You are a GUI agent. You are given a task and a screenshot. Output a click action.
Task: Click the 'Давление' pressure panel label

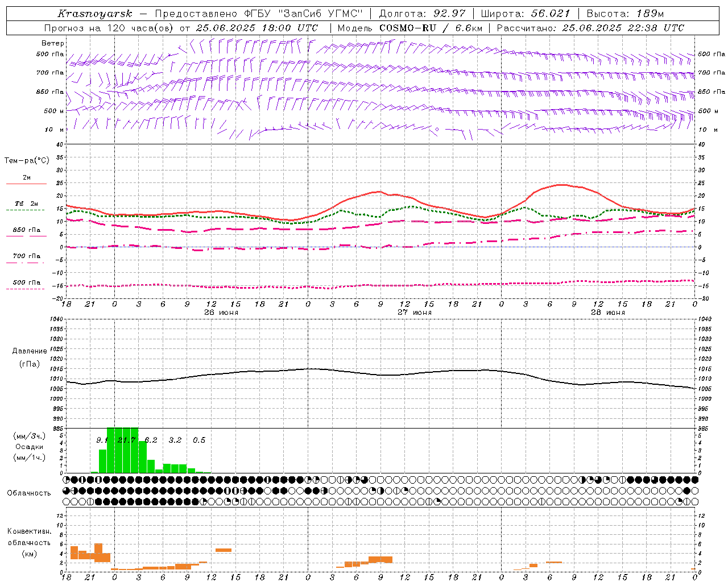(30, 351)
